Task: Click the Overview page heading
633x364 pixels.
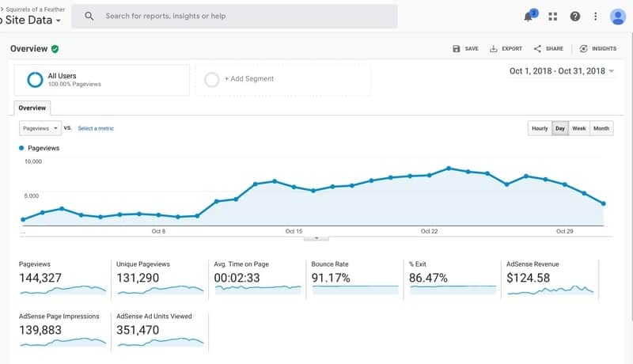Action: coord(29,49)
